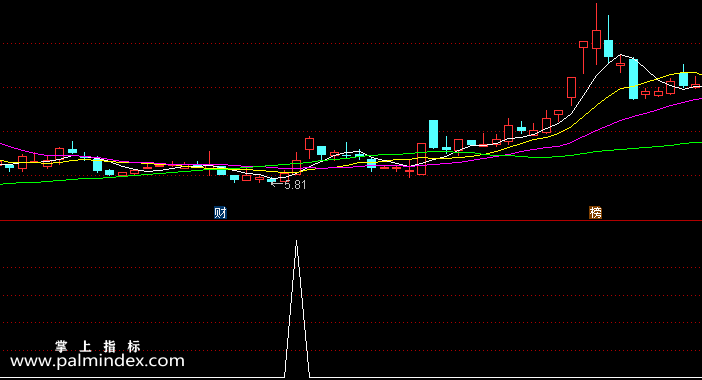Click the magenta moving average line
This screenshot has width=702, height=380.
pos(627,118)
